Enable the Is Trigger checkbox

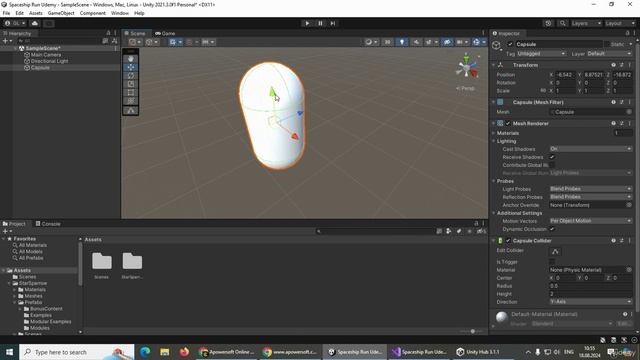coord(552,262)
